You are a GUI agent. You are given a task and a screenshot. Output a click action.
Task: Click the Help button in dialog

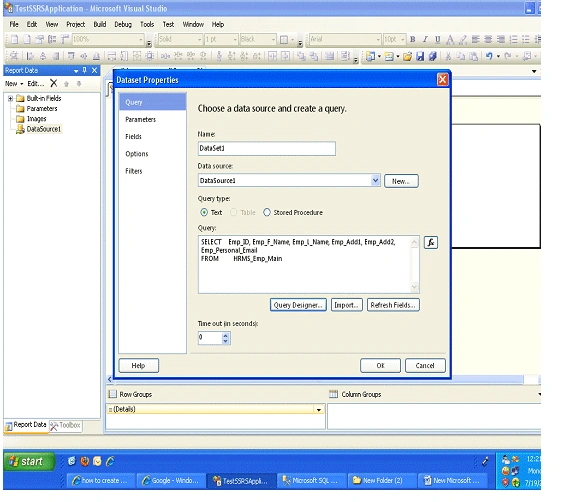(x=138, y=366)
